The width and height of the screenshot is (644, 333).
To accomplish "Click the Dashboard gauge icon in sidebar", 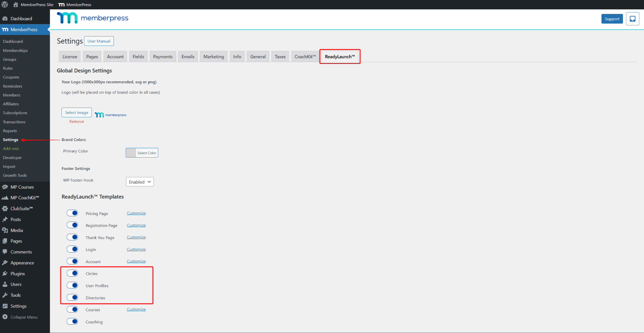I will [x=5, y=18].
